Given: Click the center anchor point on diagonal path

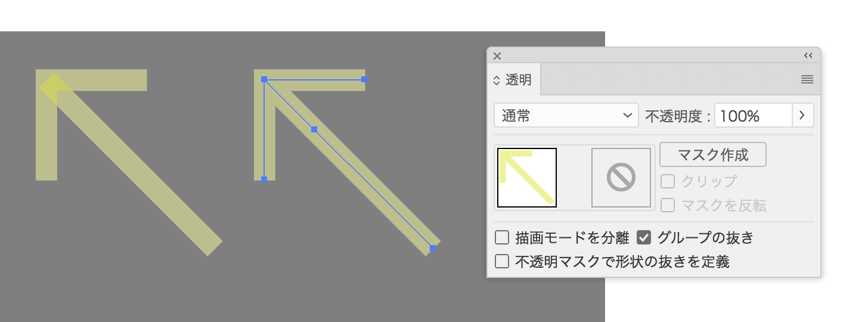Looking at the screenshot, I should pyautogui.click(x=314, y=129).
